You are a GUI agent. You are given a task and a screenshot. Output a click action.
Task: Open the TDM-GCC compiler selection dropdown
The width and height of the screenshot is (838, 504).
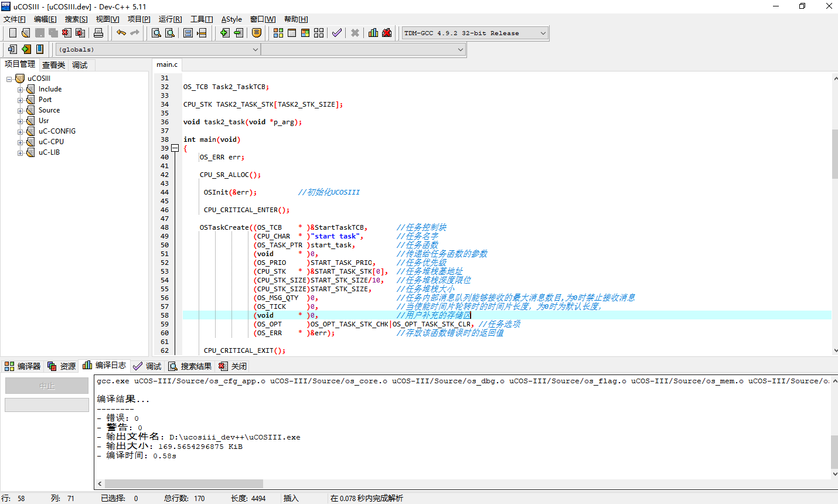(475, 33)
